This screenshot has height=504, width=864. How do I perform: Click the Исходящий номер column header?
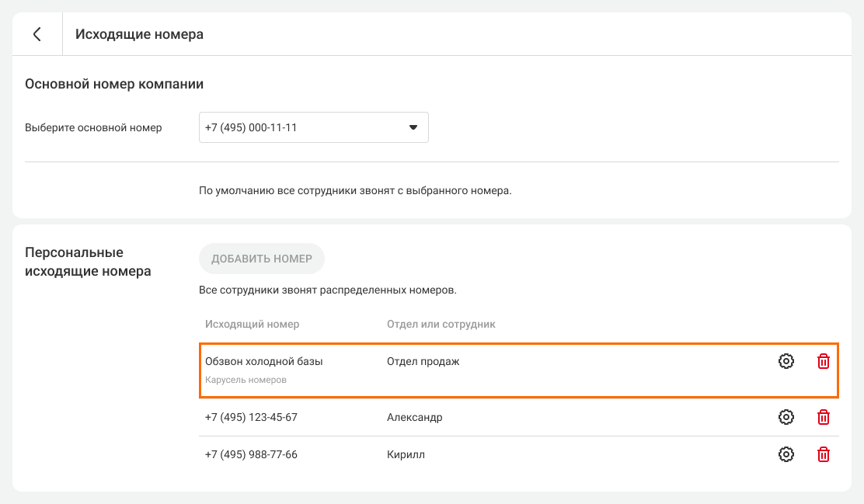(252, 324)
